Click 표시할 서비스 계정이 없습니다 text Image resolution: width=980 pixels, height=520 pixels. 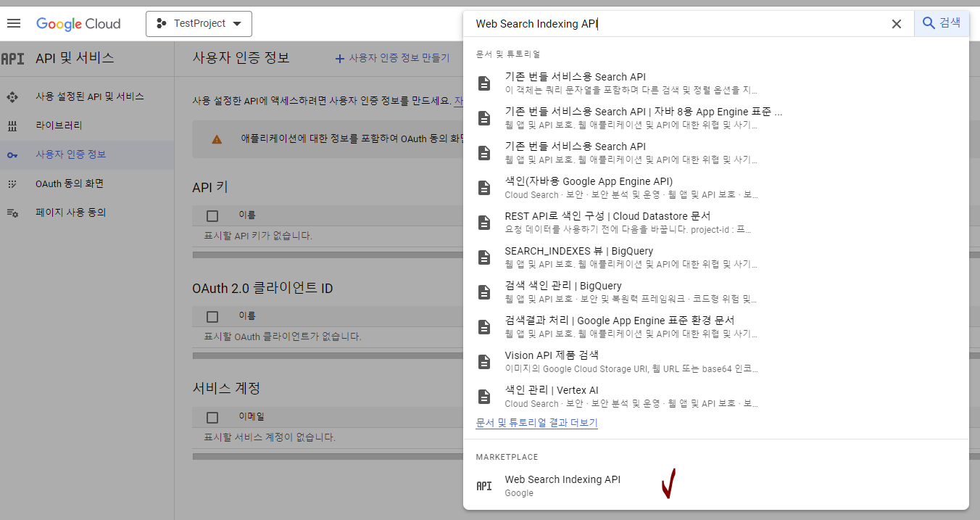270,437
